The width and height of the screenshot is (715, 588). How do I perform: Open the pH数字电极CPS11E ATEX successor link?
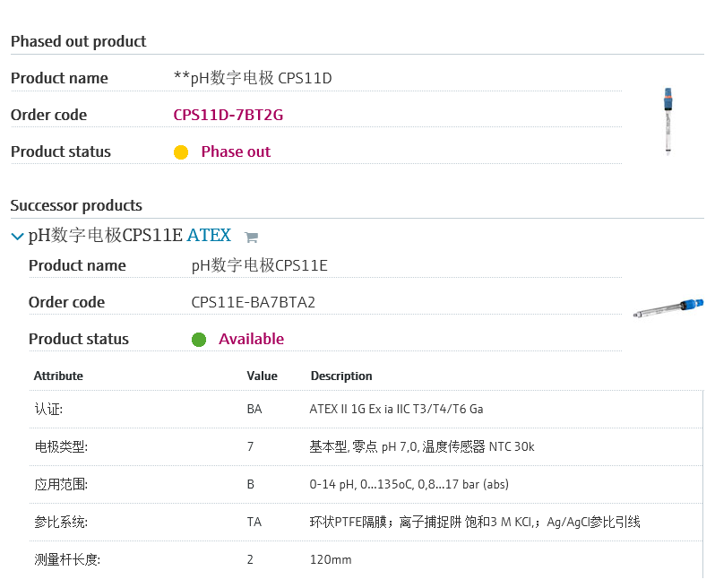point(129,236)
